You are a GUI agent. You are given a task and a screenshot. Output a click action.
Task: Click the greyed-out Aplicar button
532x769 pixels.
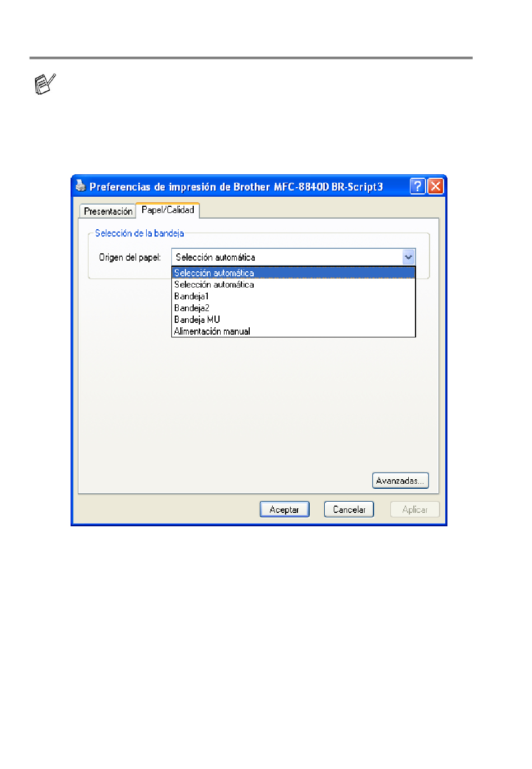click(x=415, y=509)
